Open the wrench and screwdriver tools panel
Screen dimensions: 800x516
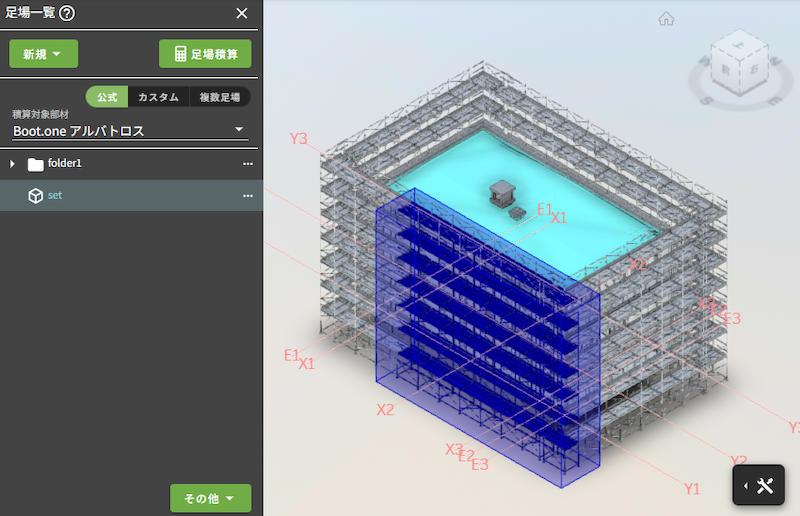[766, 486]
